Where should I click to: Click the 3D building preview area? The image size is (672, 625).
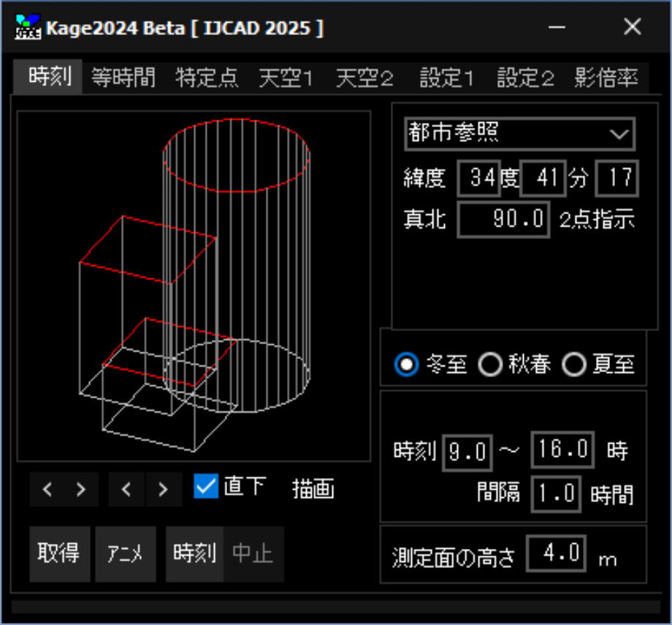pyautogui.click(x=194, y=286)
